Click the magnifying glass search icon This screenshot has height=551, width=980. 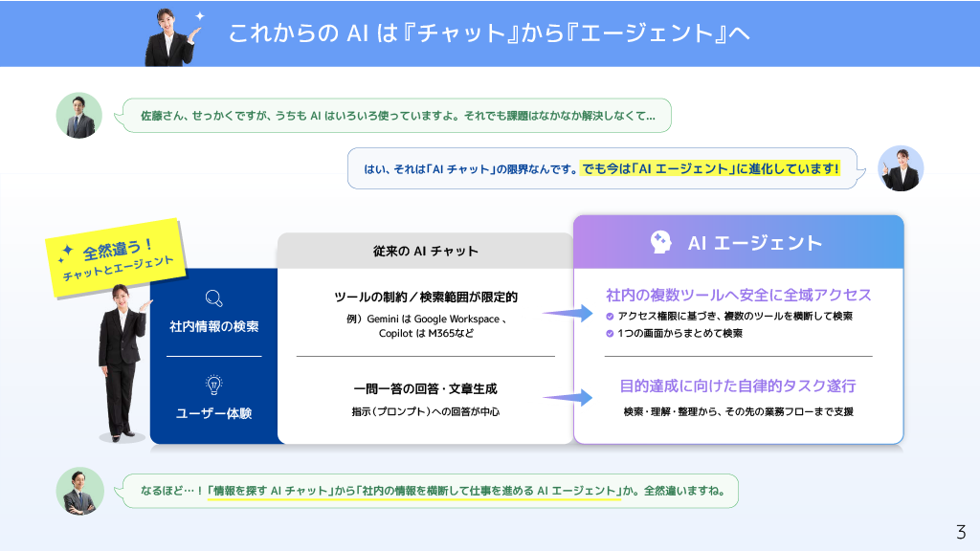coord(213,298)
